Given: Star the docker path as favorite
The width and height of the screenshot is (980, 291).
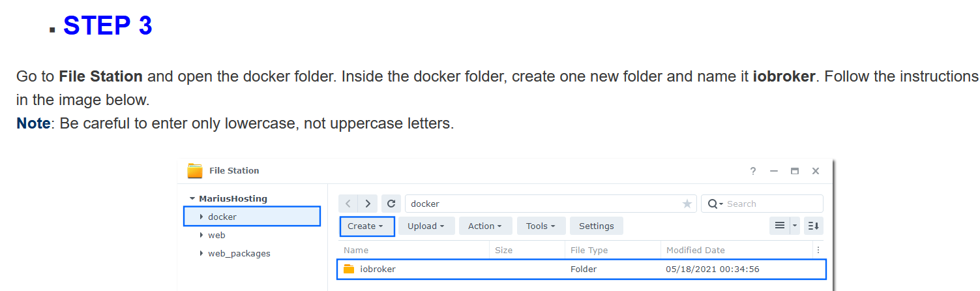Looking at the screenshot, I should (x=687, y=204).
